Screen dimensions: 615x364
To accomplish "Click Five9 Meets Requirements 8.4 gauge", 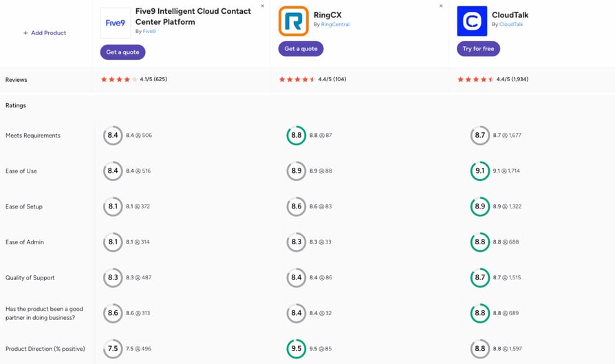I will [113, 136].
